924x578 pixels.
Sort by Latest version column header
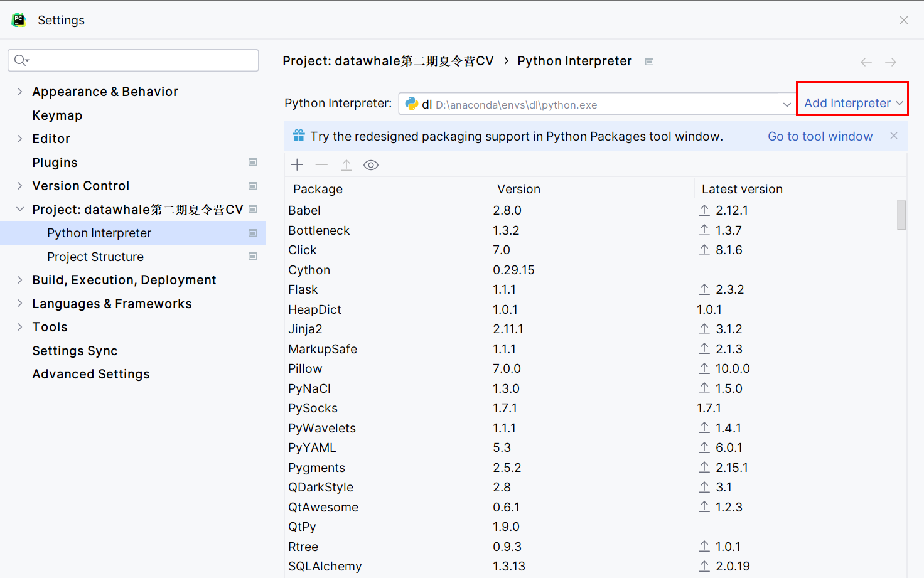coord(800,189)
